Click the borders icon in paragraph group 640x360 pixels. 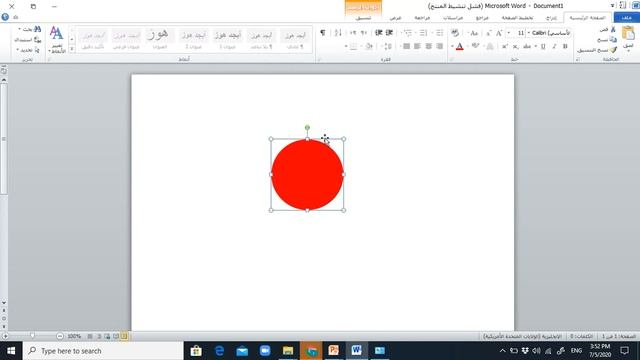[353, 47]
